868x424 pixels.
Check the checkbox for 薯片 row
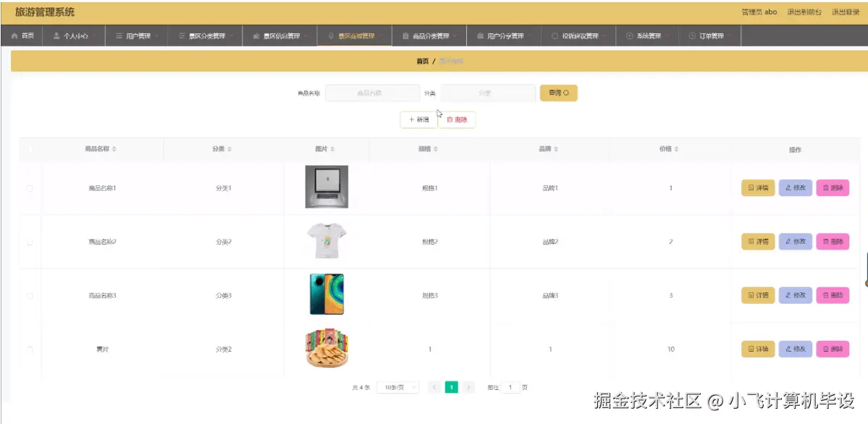[x=30, y=349]
